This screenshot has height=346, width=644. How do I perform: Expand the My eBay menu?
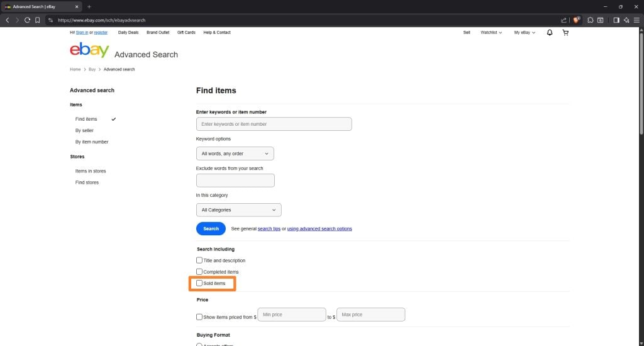(x=525, y=33)
